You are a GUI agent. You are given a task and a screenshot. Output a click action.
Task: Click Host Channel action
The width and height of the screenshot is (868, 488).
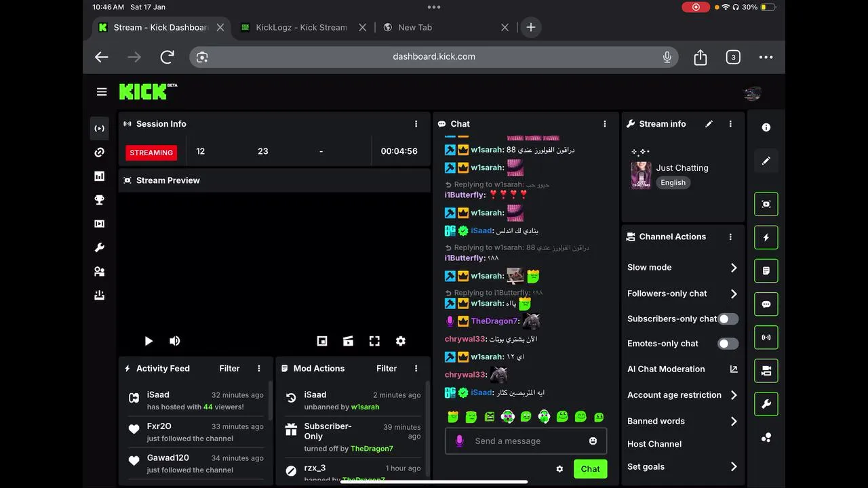pyautogui.click(x=654, y=445)
